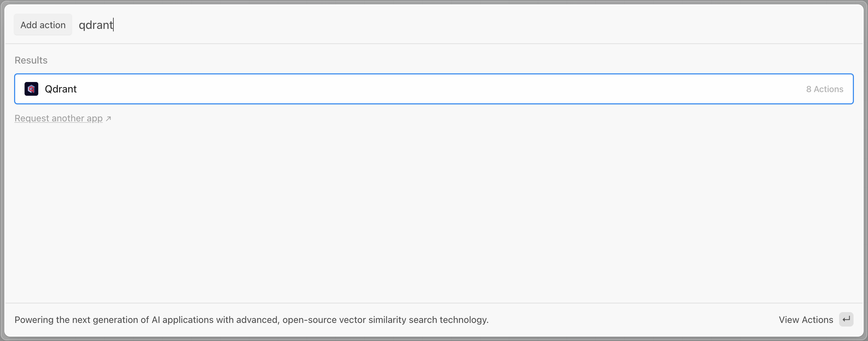The image size is (868, 341).
Task: Click the 8 Actions label on the Qdrant row
Action: point(825,89)
